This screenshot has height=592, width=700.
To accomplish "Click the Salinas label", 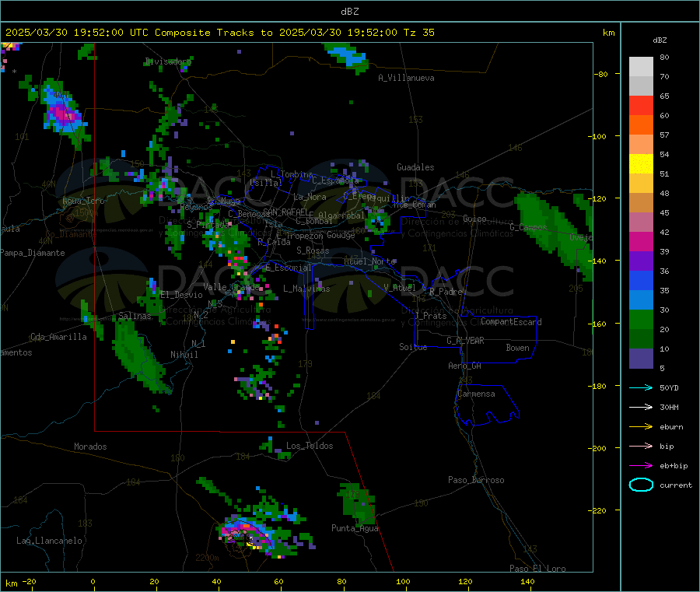I will (135, 316).
